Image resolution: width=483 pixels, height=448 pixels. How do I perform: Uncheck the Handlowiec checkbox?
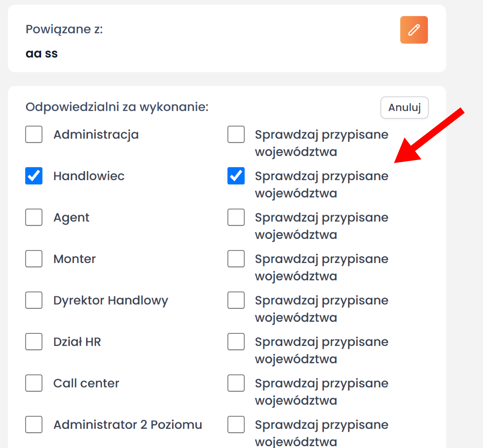(34, 176)
